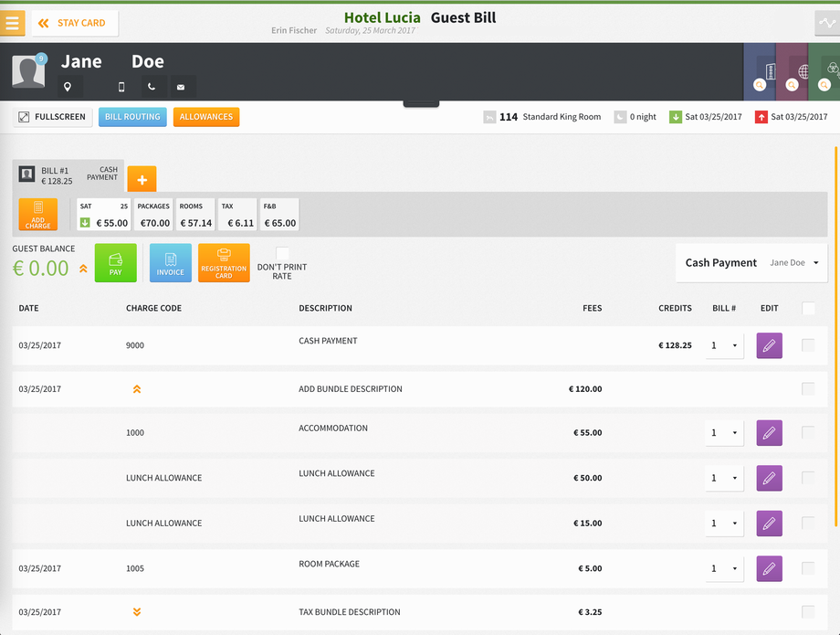Click the red departure date arrow icon
This screenshot has height=635, width=840.
(x=761, y=117)
